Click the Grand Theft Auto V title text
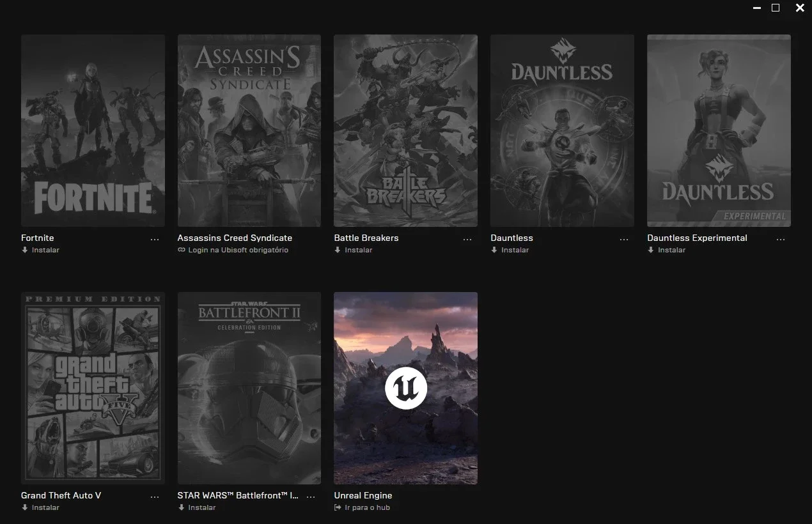812x524 pixels. point(61,495)
